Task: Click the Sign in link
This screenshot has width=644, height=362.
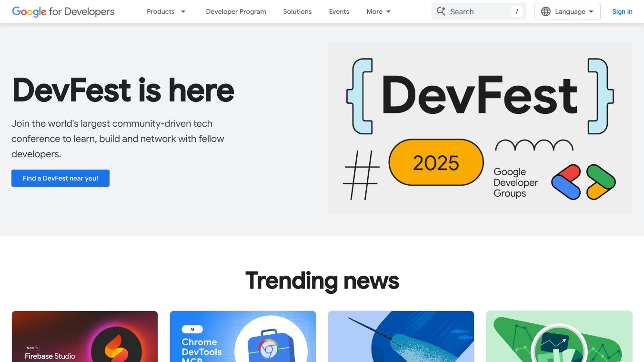Action: point(622,11)
